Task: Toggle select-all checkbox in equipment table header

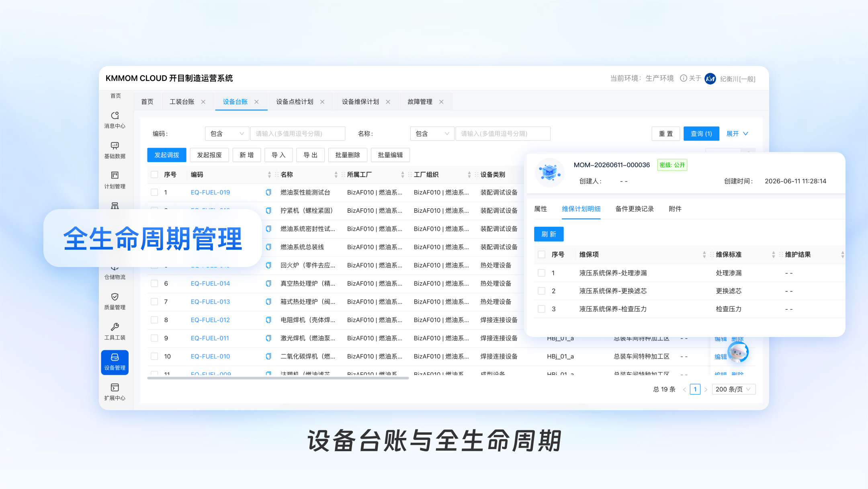Action: [x=154, y=175]
